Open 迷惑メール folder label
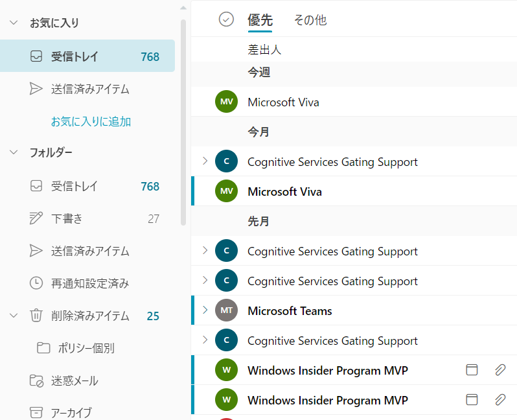Screen dimensions: 517x420 75,380
